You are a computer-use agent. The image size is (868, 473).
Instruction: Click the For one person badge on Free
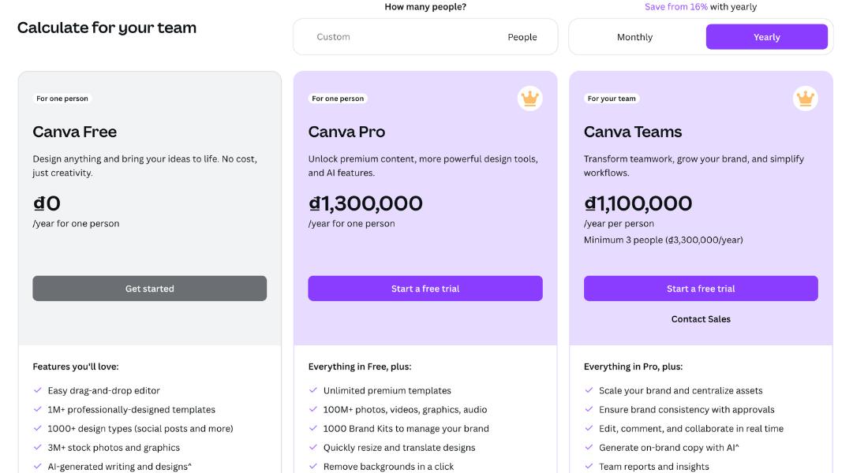62,99
